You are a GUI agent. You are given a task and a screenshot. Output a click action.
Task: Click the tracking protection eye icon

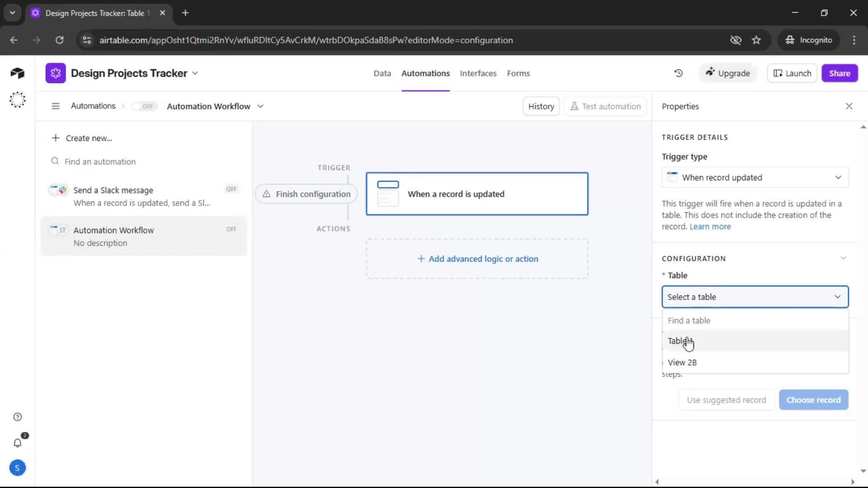(x=736, y=40)
